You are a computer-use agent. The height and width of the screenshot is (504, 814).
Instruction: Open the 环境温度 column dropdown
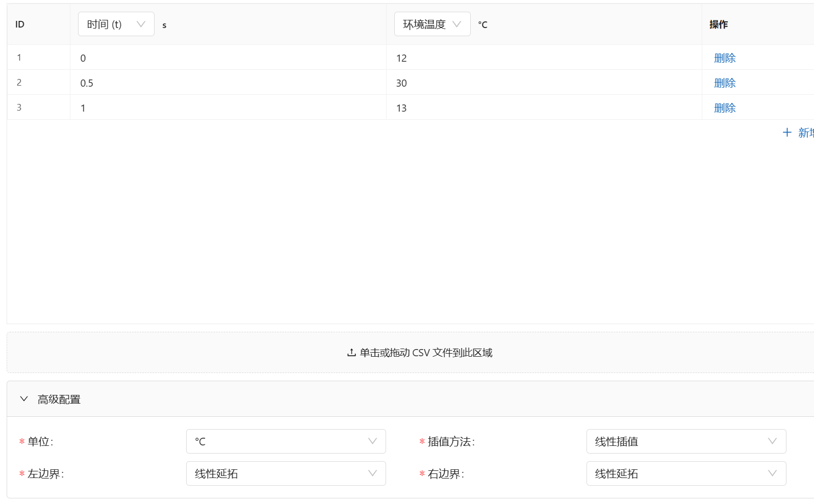click(432, 24)
